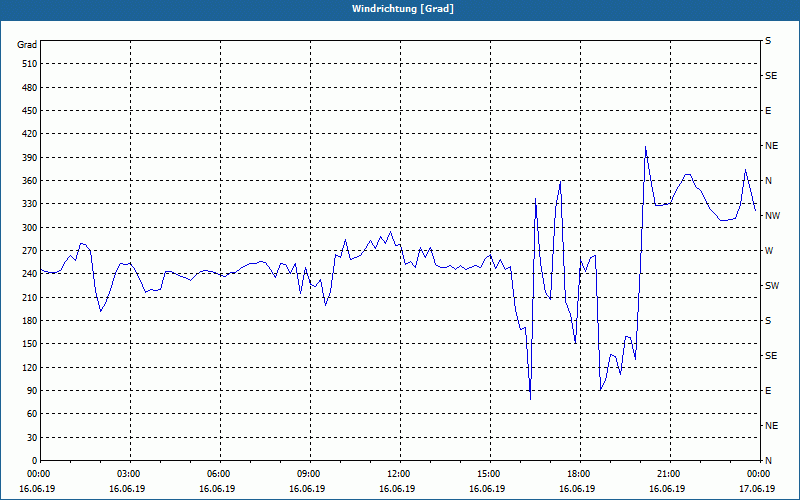Click the 'SW' compass label
This screenshot has height=500, width=800.
click(772, 286)
